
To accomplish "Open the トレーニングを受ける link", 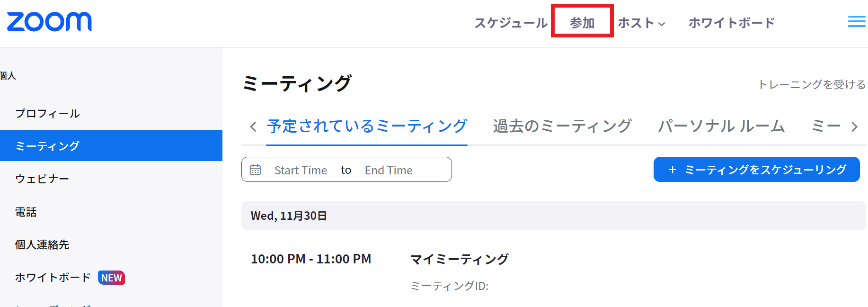I will [x=811, y=84].
